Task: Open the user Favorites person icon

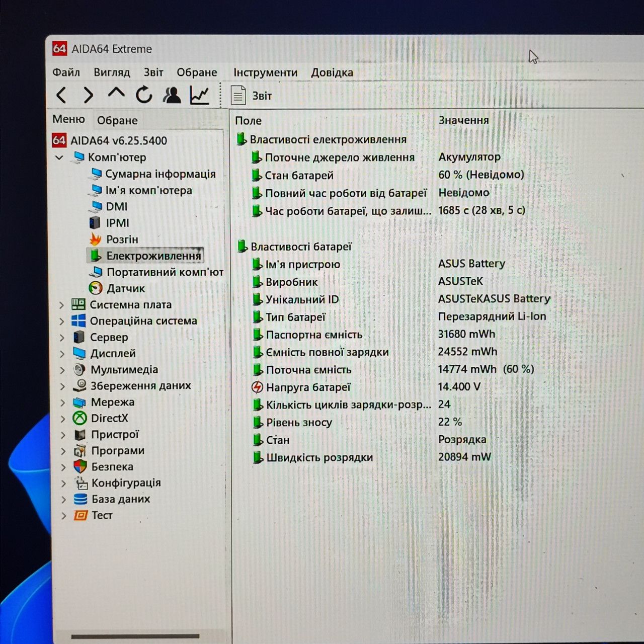Action: (172, 95)
